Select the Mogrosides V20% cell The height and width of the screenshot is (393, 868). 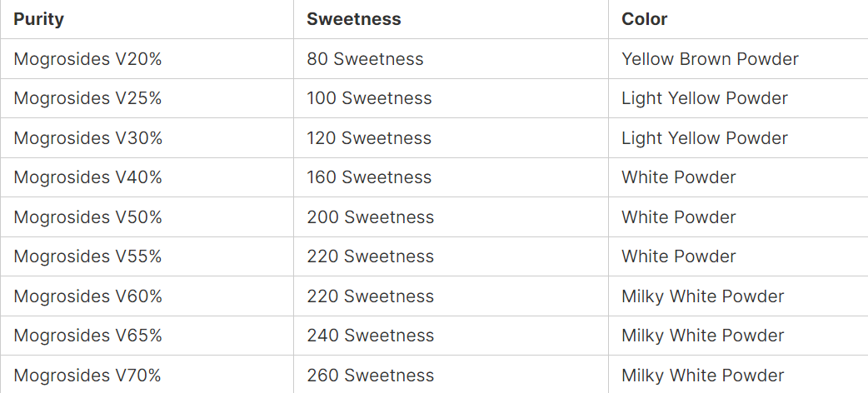pos(87,59)
